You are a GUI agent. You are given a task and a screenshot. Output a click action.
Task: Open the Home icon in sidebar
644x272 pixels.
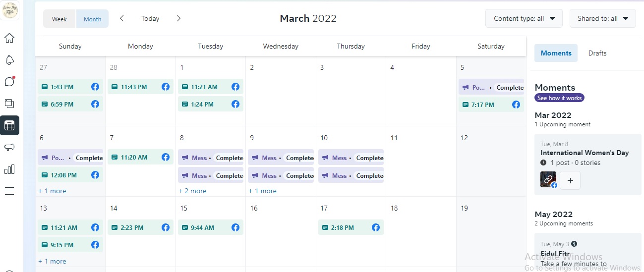(9, 38)
